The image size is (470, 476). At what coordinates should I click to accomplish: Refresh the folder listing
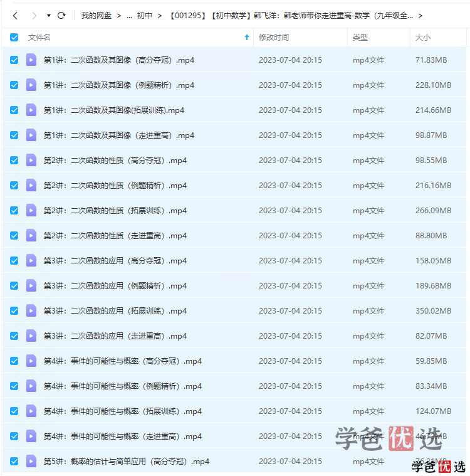coord(61,16)
